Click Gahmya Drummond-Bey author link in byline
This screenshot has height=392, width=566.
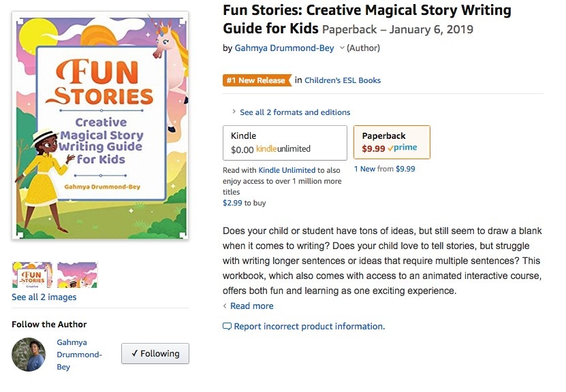pos(283,48)
